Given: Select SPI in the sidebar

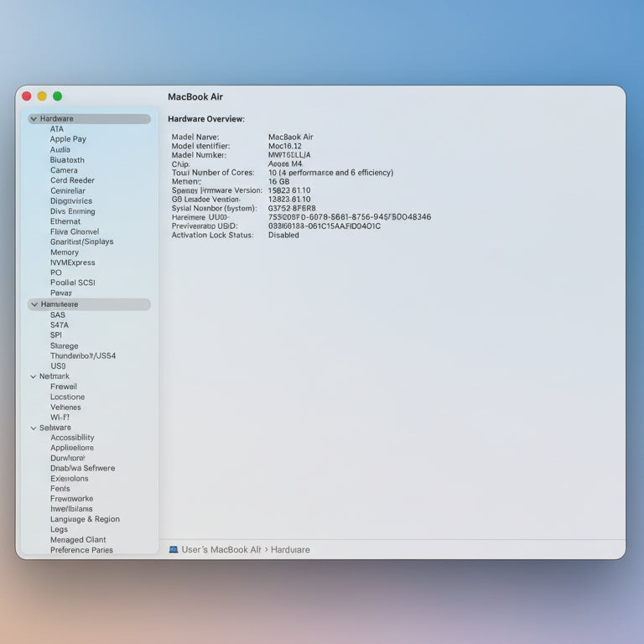Looking at the screenshot, I should click(x=56, y=335).
